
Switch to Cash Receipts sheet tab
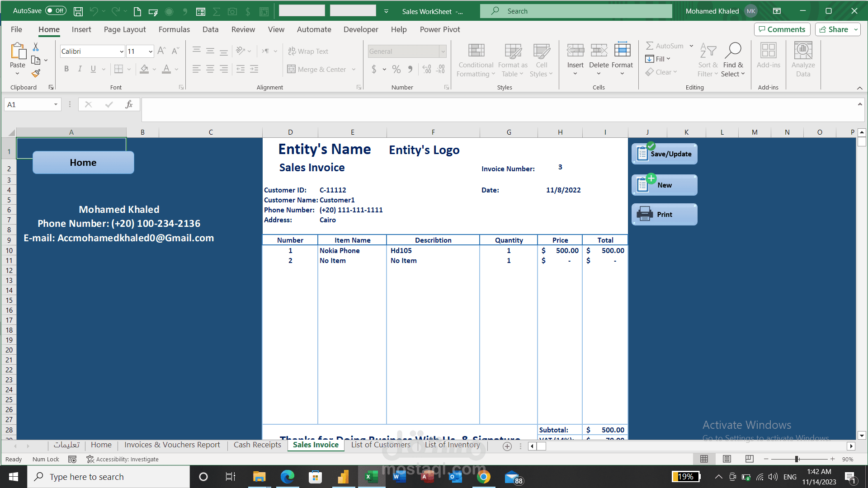click(257, 445)
